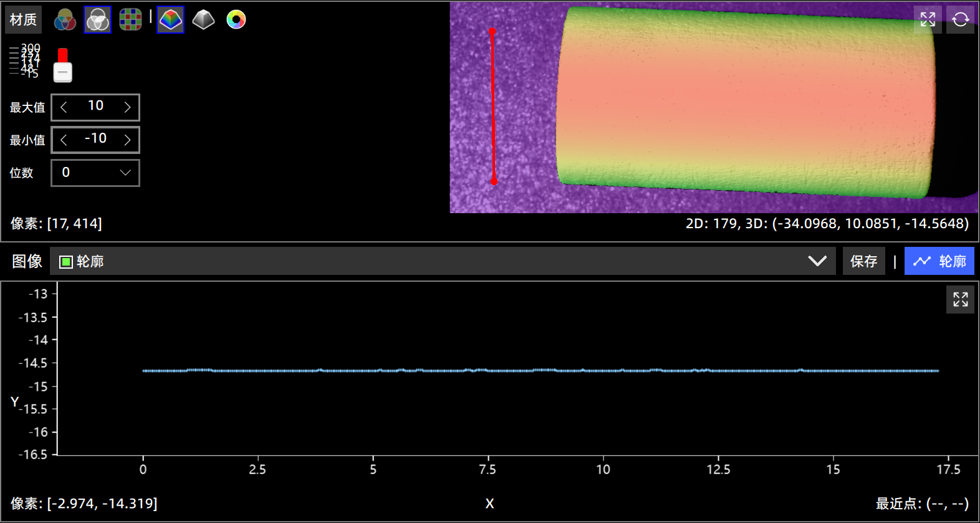Reset the 3D view with refresh icon
This screenshot has height=523, width=980.
(960, 20)
